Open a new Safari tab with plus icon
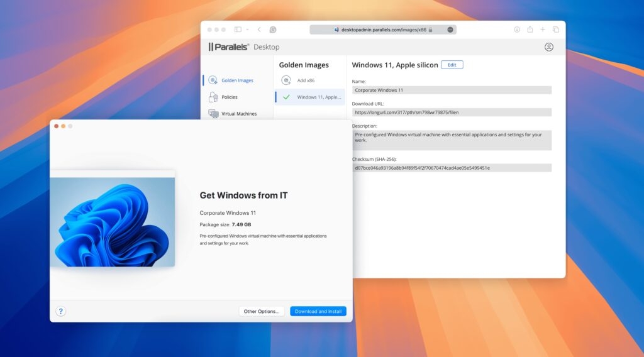 543,30
